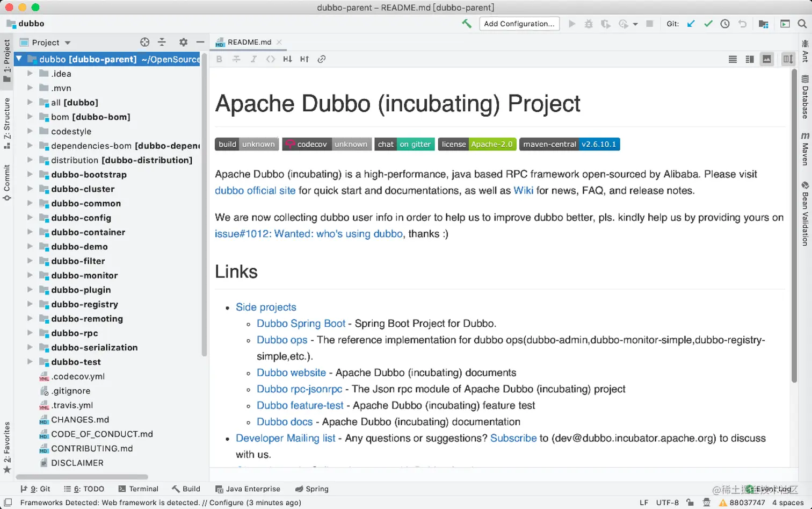Screen dimensions: 812x509
Task: Apply bold formatting in markdown toolbar
Action: coord(219,59)
